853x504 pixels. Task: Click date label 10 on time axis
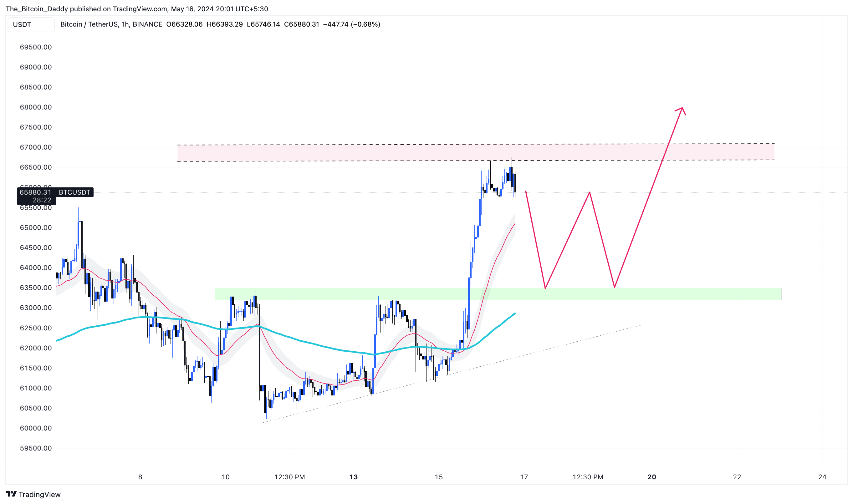[226, 477]
